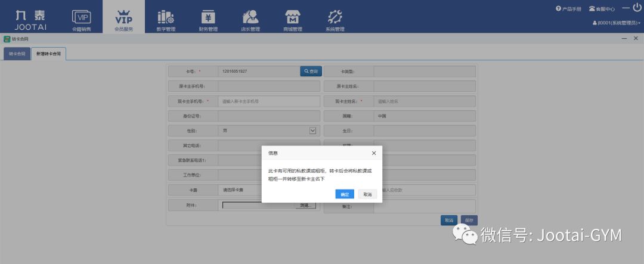Click the form's 保存 save button
Viewport: 644px width, 264px height.
[469, 220]
